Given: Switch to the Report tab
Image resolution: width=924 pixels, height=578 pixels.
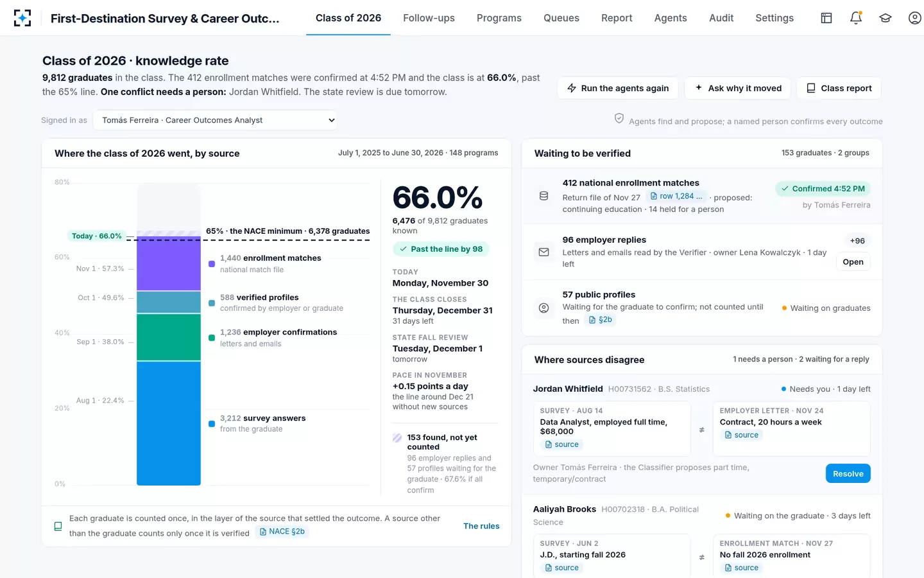Looking at the screenshot, I should pos(617,18).
